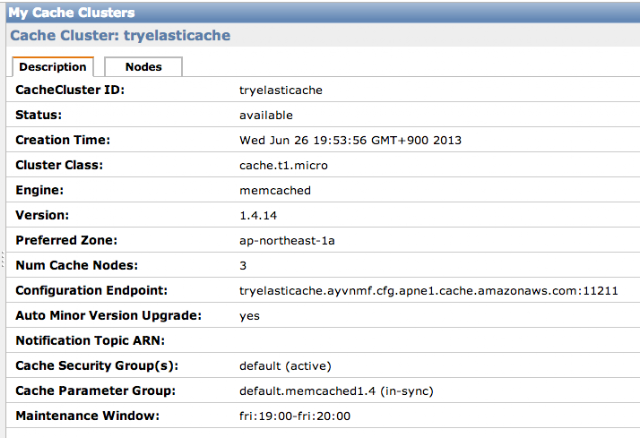The width and height of the screenshot is (640, 438).
Task: Click the 'Maintenance Window:' label
Action: pos(87,416)
